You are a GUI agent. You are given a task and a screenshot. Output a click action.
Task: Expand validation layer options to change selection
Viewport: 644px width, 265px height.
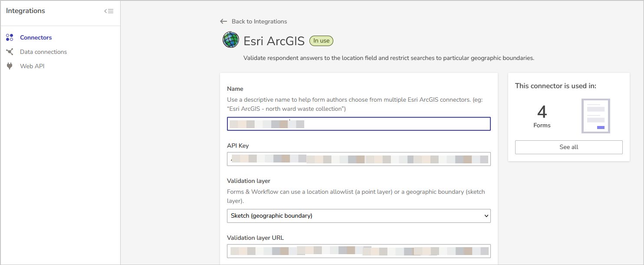tap(358, 216)
